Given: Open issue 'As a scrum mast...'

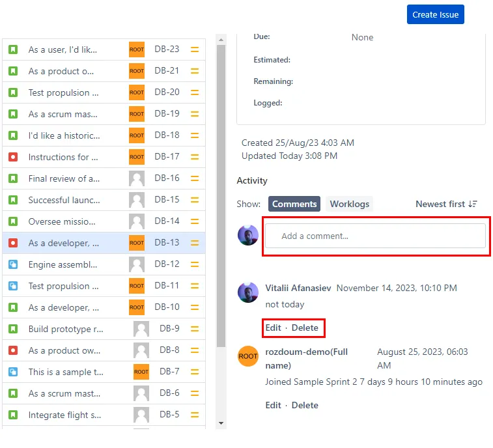Looking at the screenshot, I should (64, 393).
